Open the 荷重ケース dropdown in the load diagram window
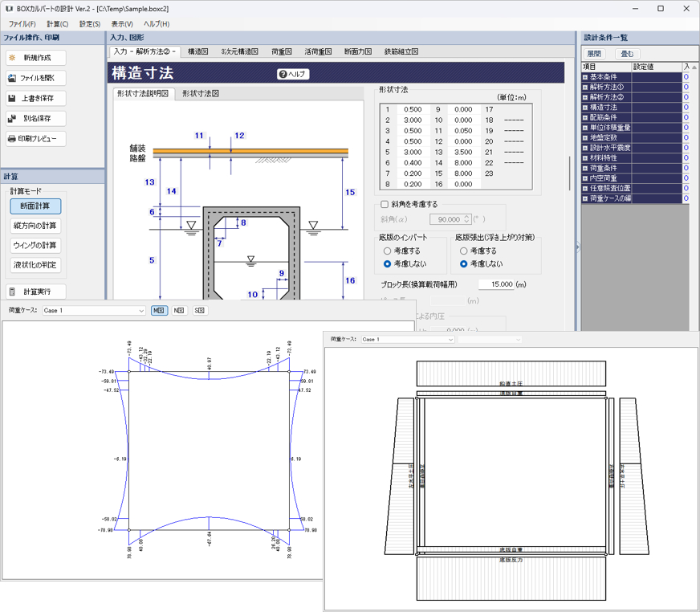The height and width of the screenshot is (612, 700). pos(408,340)
